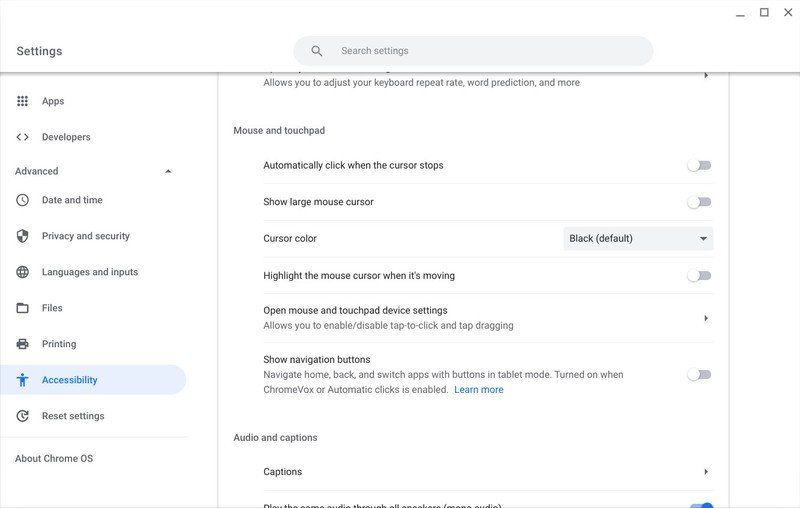Click the search magnifier icon
Viewport: 800px width, 508px height.
[317, 51]
